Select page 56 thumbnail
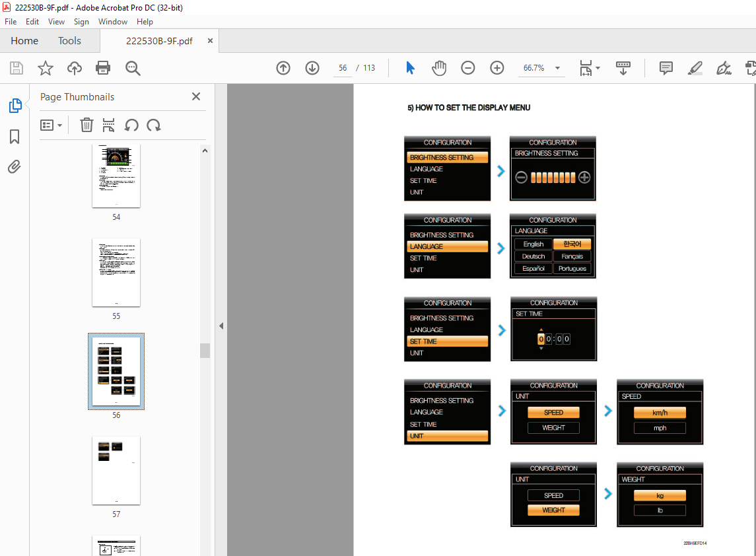 coord(116,371)
